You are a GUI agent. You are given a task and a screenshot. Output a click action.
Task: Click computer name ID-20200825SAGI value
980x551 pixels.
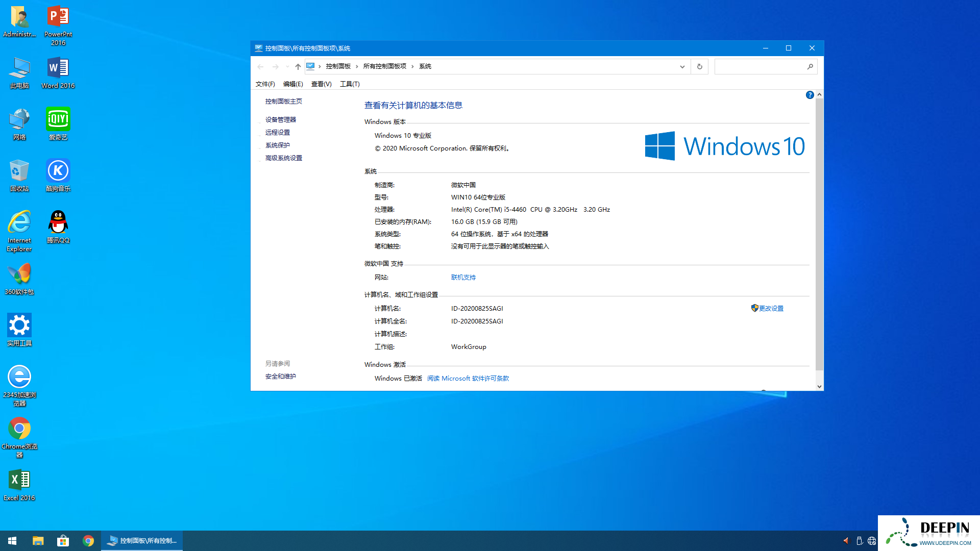click(477, 309)
